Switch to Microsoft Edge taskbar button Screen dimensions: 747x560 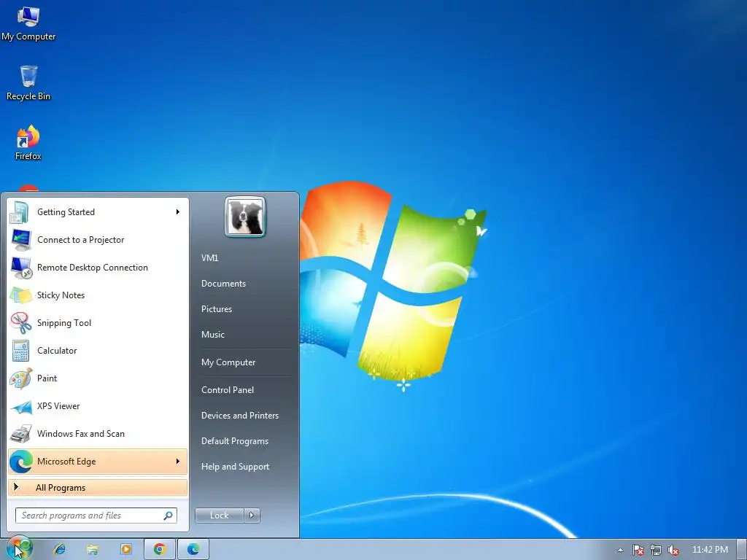[x=193, y=549]
